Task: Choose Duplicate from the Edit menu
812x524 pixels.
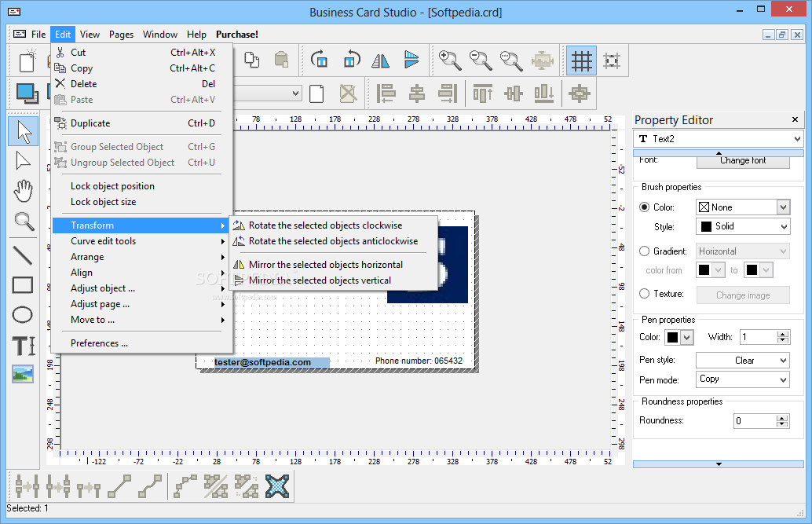Action: (x=141, y=123)
